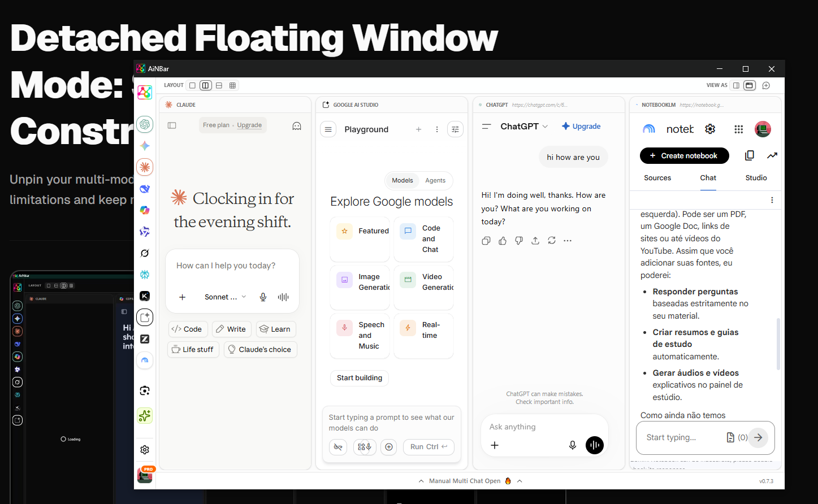Click the Upgrade link in Claude panel

[249, 125]
